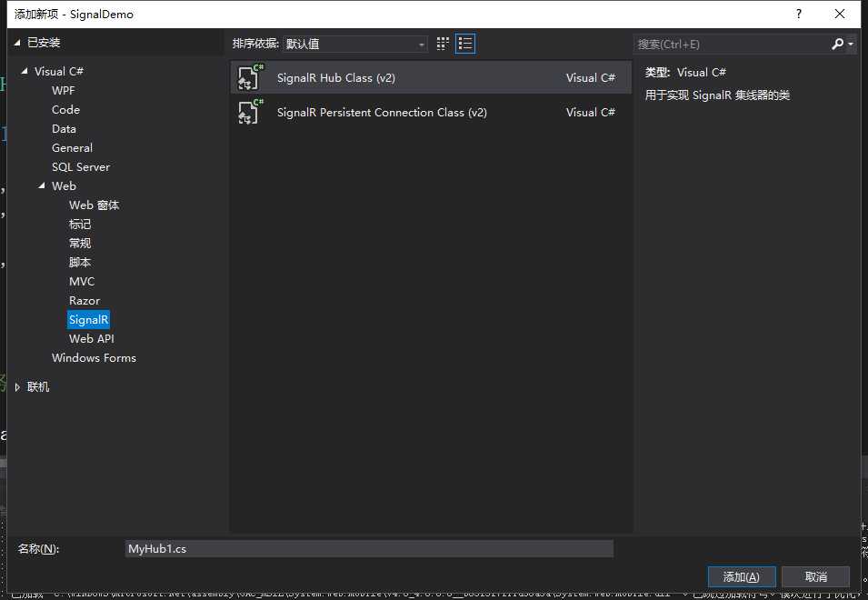Click the SignalR Hub Class template icon
This screenshot has height=600, width=868.
tap(251, 77)
